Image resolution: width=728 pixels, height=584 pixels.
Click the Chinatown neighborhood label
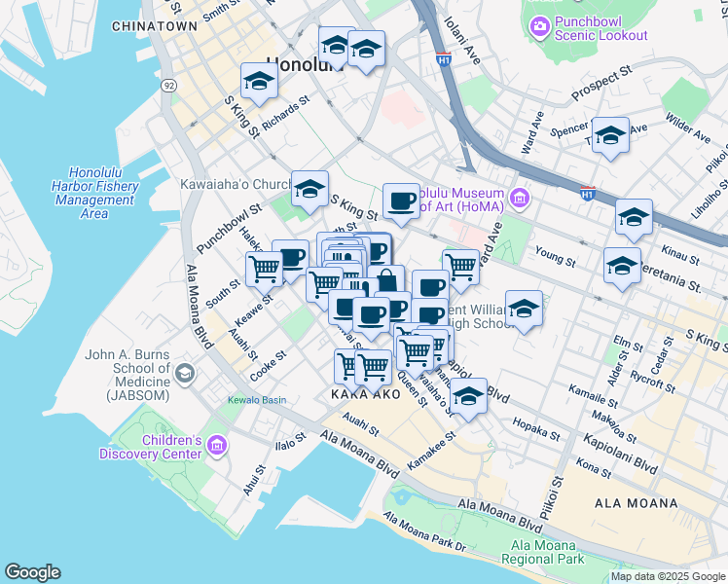point(148,25)
